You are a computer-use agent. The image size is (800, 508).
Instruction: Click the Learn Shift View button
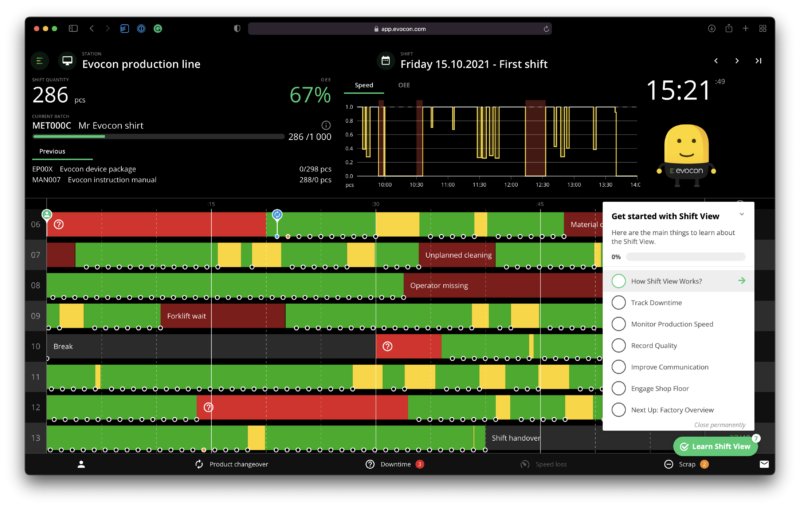click(x=715, y=446)
